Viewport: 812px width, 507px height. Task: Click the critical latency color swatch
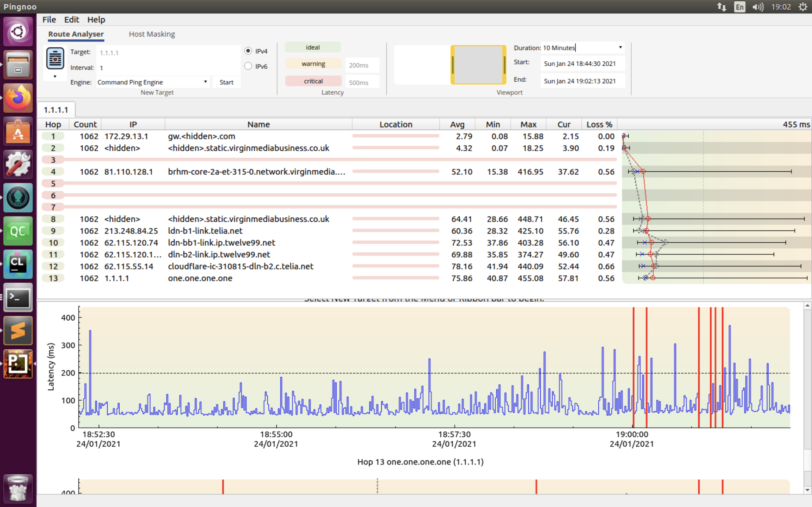pos(313,81)
